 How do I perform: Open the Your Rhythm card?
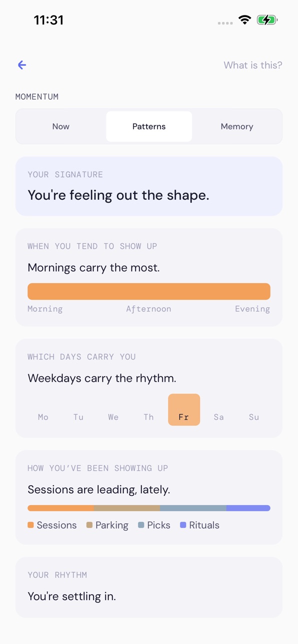[149, 587]
